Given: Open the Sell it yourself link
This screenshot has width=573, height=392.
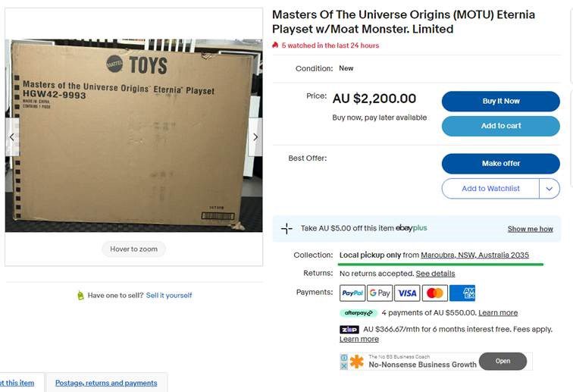Looking at the screenshot, I should coord(169,296).
